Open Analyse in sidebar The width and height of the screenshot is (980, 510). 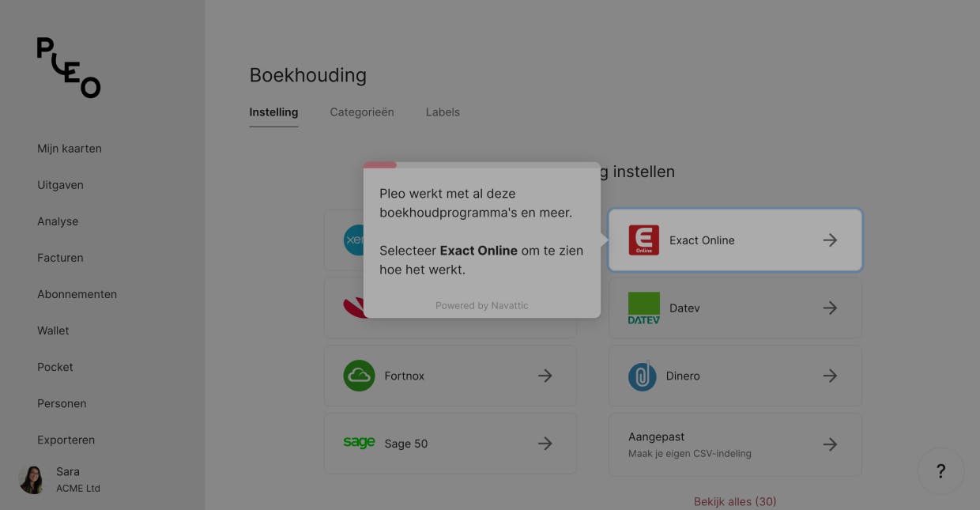(58, 221)
